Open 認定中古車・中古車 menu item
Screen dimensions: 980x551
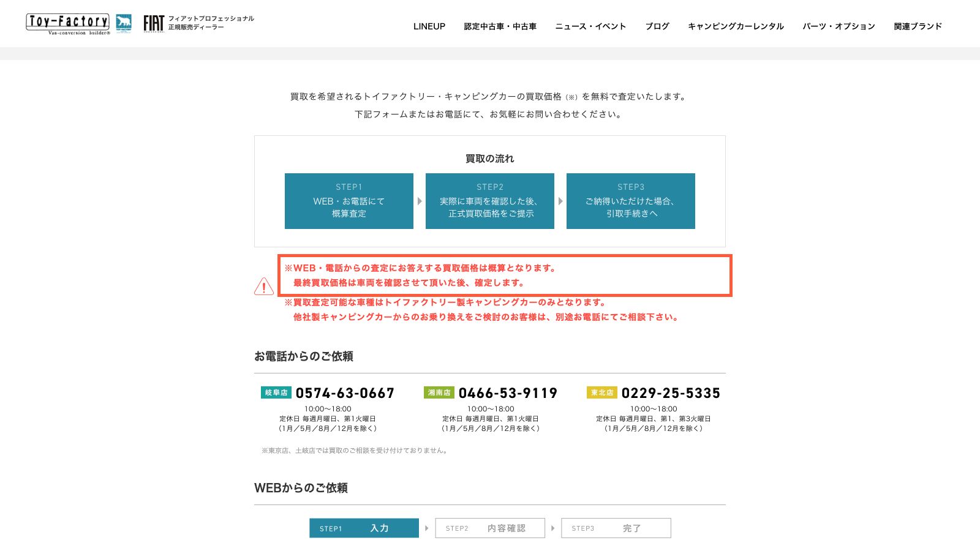point(500,26)
